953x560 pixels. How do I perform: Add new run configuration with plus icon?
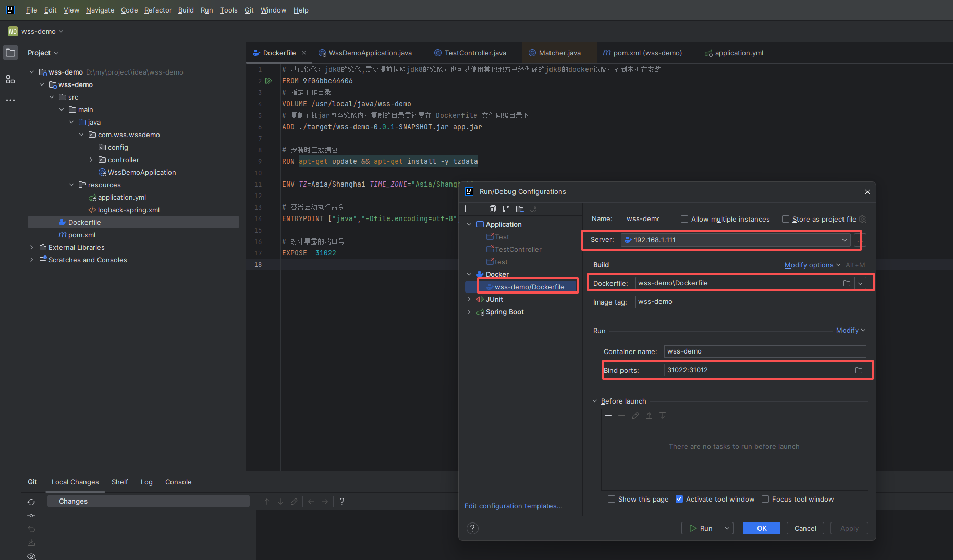[x=466, y=209]
